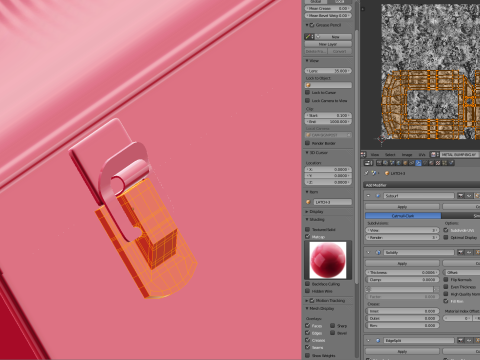Uncheck the Matcap checkbox

pyautogui.click(x=308, y=237)
